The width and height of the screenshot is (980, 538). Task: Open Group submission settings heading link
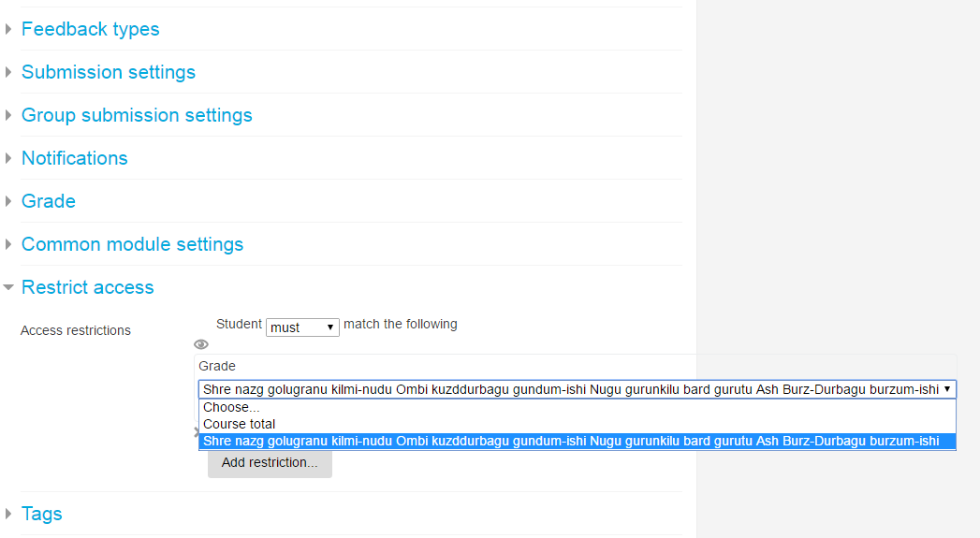[x=137, y=116]
